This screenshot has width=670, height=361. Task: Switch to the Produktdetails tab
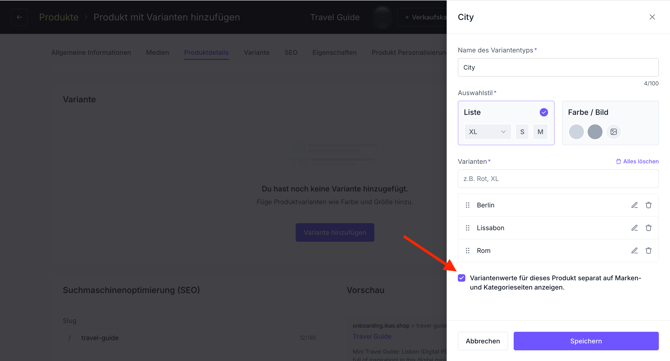coord(206,53)
